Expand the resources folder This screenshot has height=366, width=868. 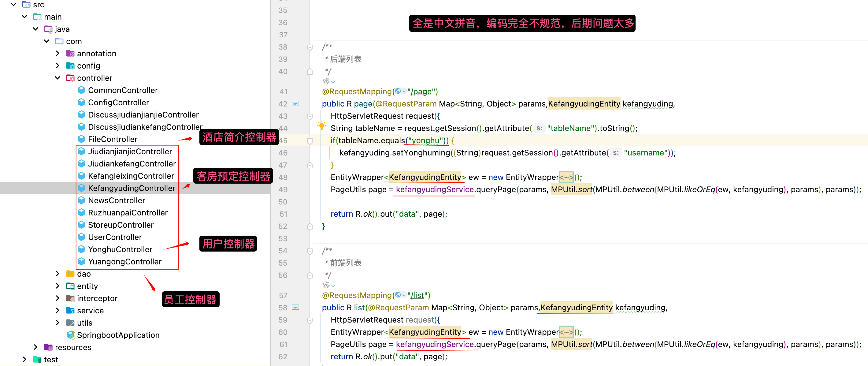[x=36, y=347]
